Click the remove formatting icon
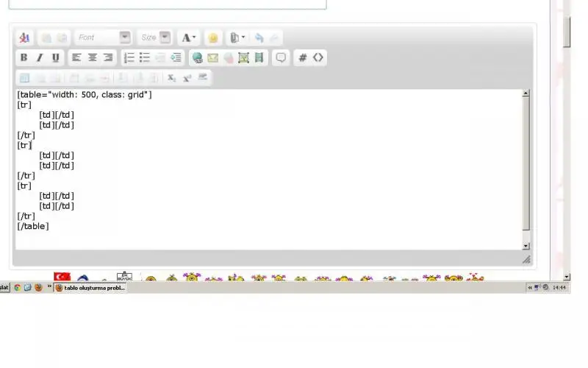588x368 pixels. [25, 38]
